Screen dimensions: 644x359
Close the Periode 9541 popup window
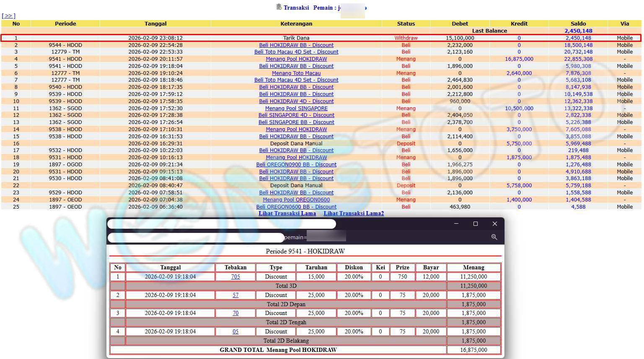(494, 224)
